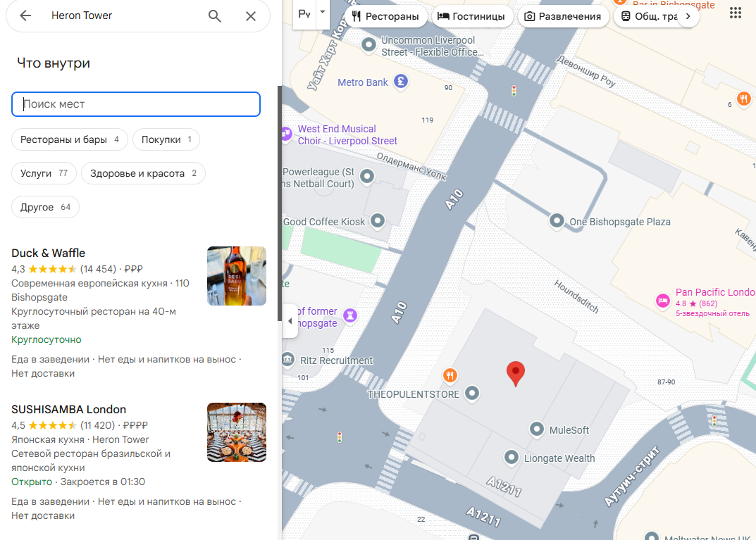Select the Здоровье и красота chip
This screenshot has width=756, height=540.
pos(143,173)
